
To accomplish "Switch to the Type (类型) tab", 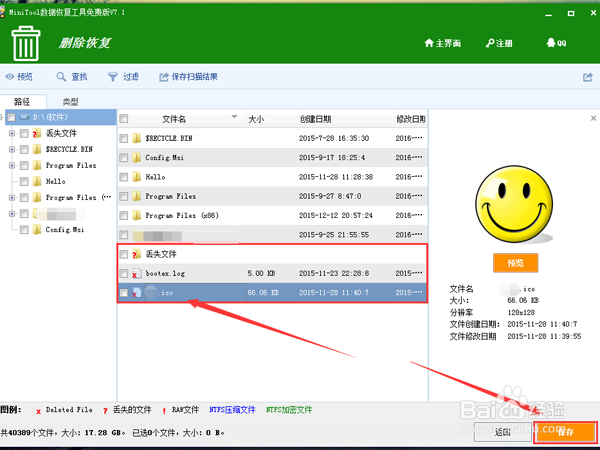I will tap(70, 102).
